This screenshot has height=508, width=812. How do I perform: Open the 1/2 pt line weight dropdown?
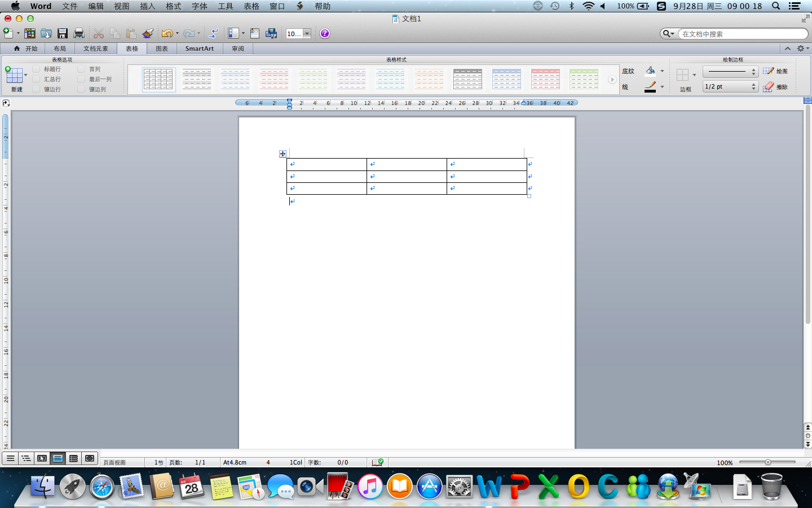(730, 86)
